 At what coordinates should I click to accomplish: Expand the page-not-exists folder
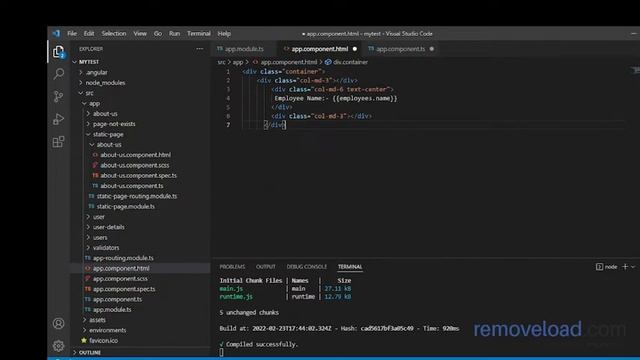[x=141, y=124]
